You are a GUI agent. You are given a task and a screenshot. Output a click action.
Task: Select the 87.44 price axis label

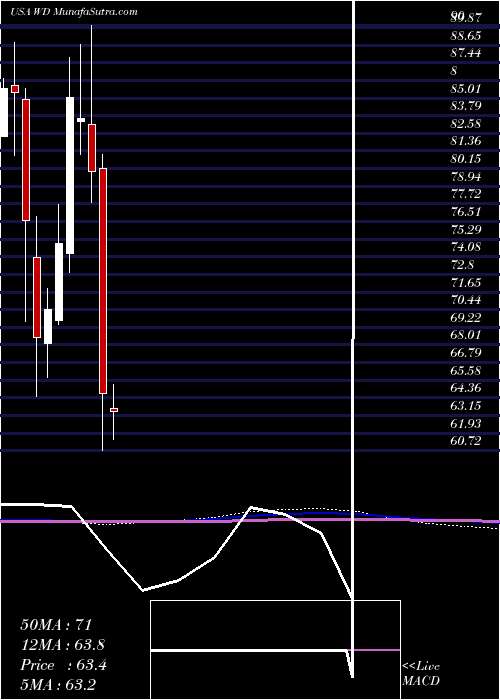coord(466,53)
